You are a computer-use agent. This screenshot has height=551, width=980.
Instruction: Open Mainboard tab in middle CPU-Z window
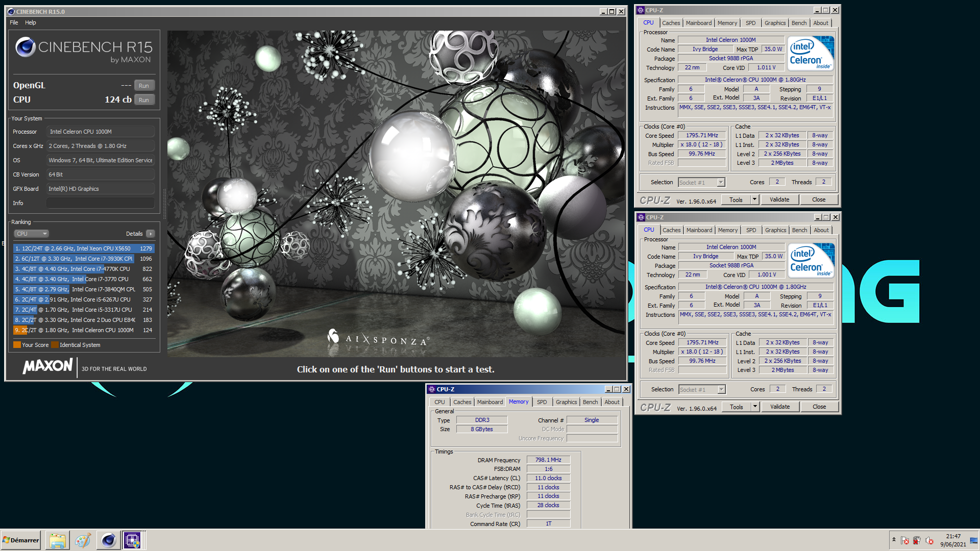pos(699,230)
